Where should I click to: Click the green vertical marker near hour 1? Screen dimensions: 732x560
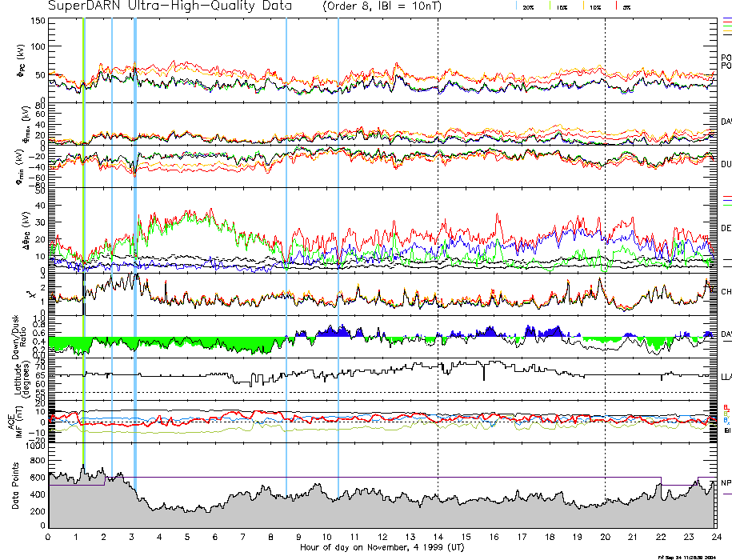pyautogui.click(x=84, y=240)
